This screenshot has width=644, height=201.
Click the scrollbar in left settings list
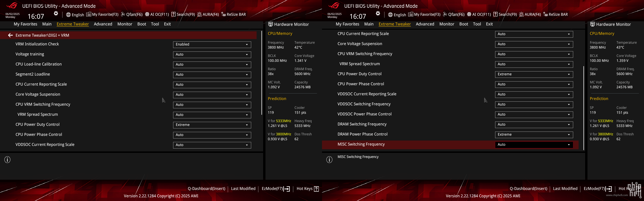point(261,73)
